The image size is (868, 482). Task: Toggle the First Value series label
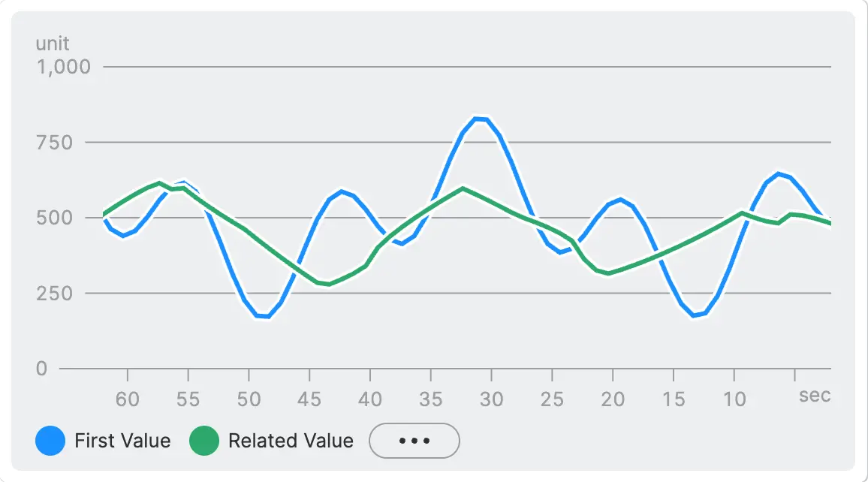[x=122, y=441]
